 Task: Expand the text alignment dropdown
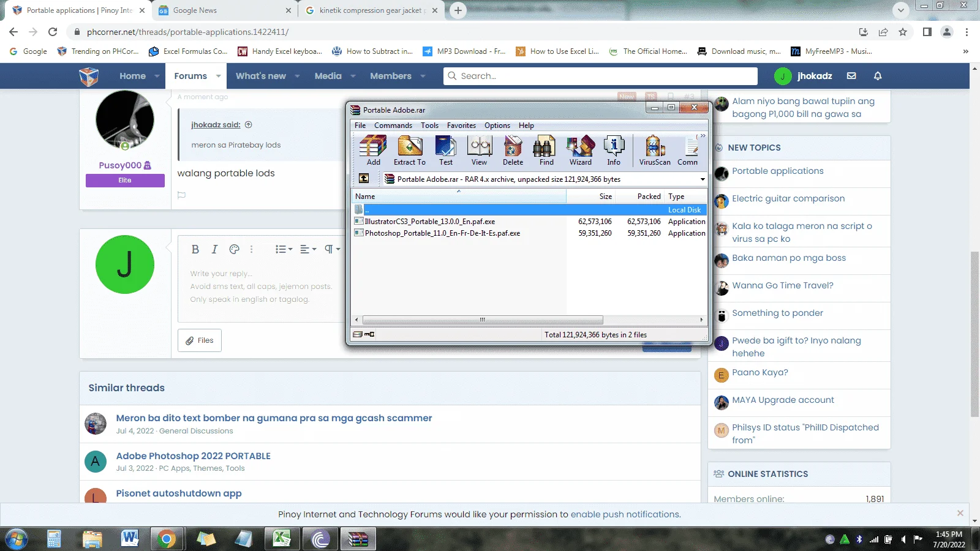click(308, 249)
